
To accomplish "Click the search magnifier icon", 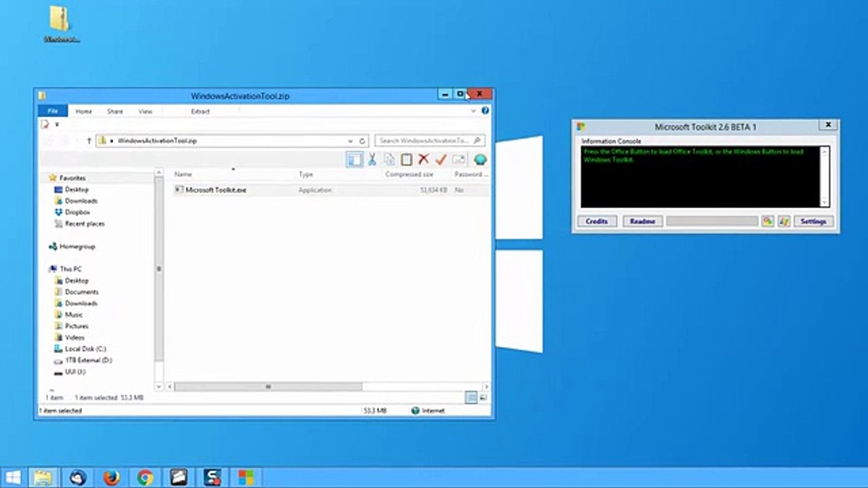I will tap(477, 141).
